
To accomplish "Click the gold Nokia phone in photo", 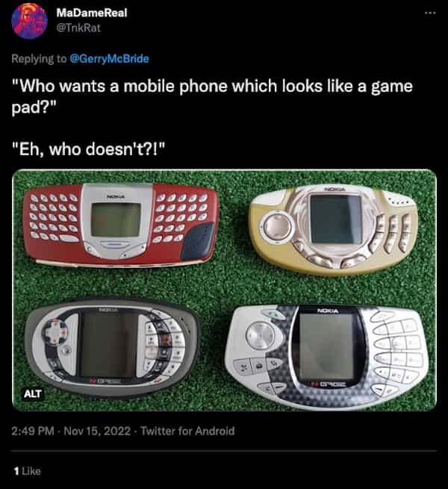I will click(333, 230).
